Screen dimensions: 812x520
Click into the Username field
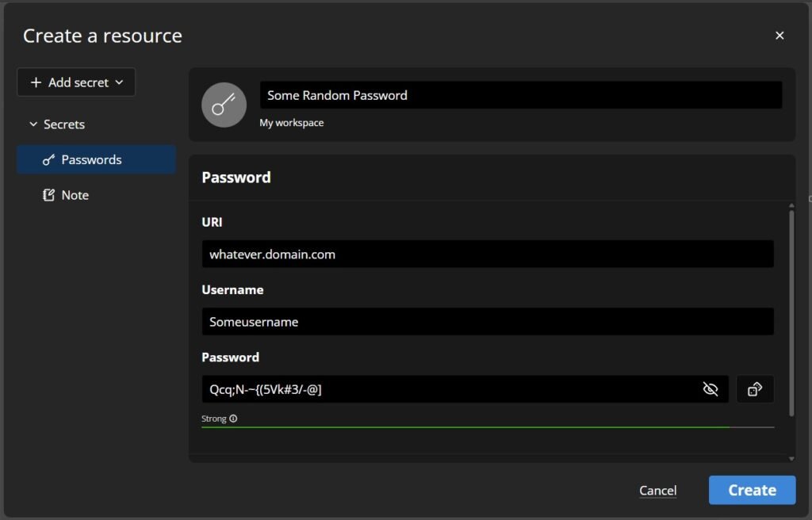pyautogui.click(x=487, y=322)
